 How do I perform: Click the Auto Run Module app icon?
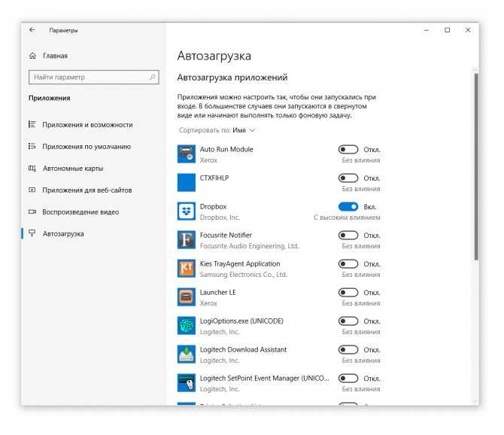point(187,154)
